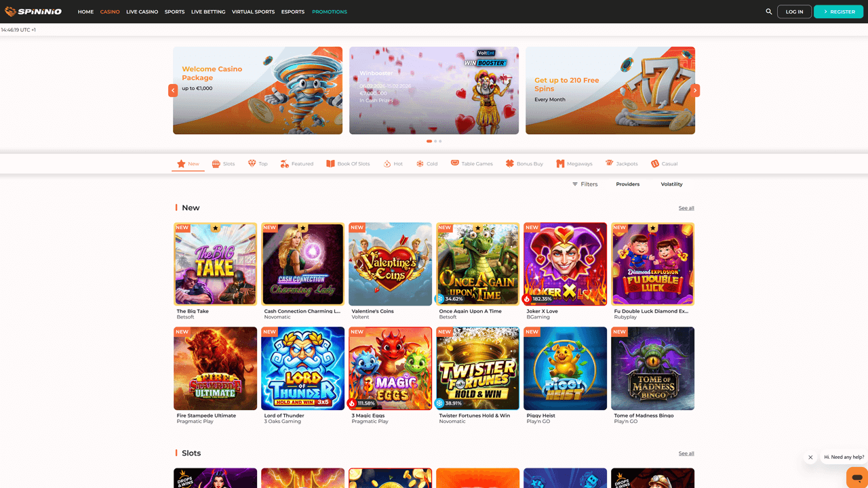Click the Spininio logo
The width and height of the screenshot is (868, 488).
click(x=33, y=12)
